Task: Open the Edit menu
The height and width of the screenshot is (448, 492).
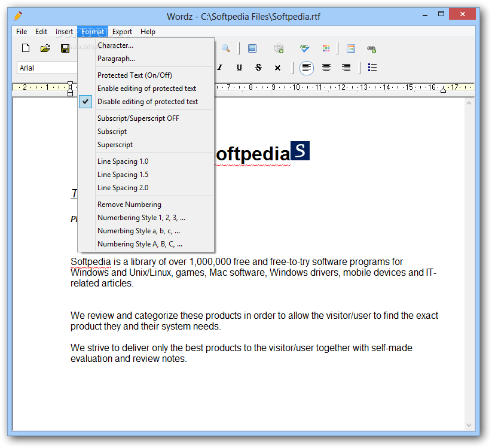Action: coord(41,32)
